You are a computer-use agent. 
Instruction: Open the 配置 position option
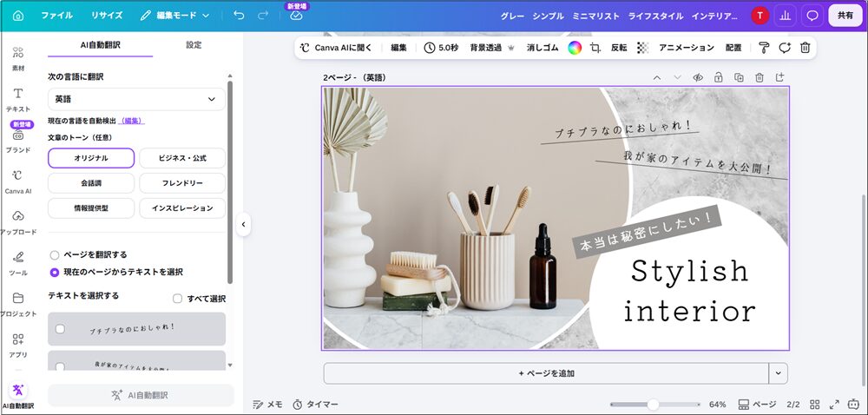(733, 48)
